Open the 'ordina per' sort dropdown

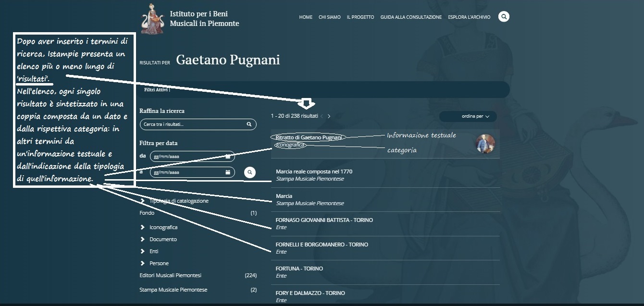tap(468, 116)
